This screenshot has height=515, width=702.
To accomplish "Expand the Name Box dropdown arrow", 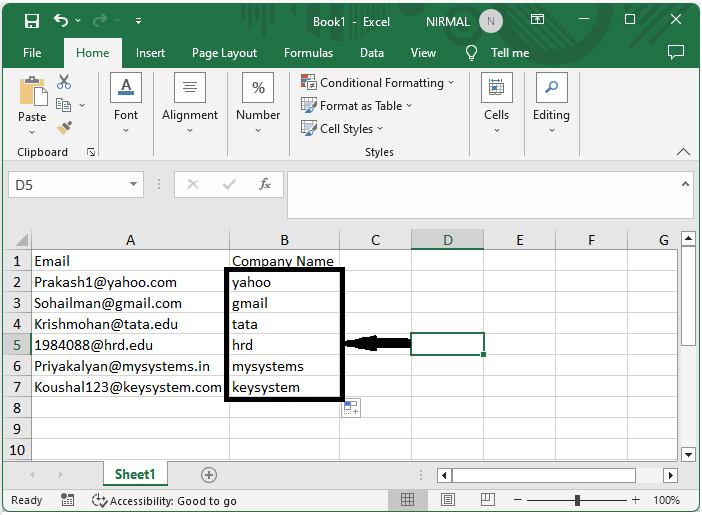I will tap(135, 185).
